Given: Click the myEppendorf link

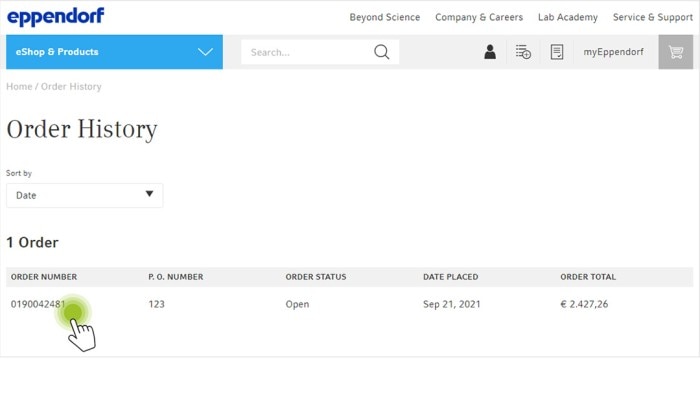Looking at the screenshot, I should pos(613,52).
